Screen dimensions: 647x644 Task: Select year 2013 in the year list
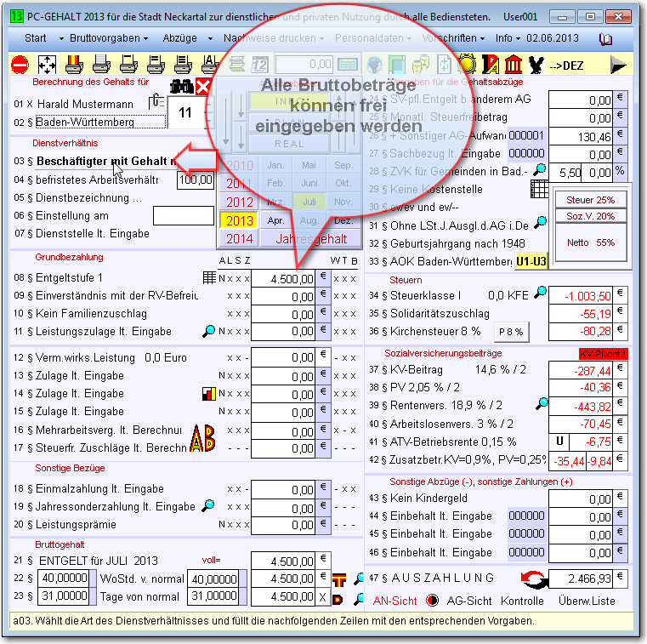(x=239, y=220)
